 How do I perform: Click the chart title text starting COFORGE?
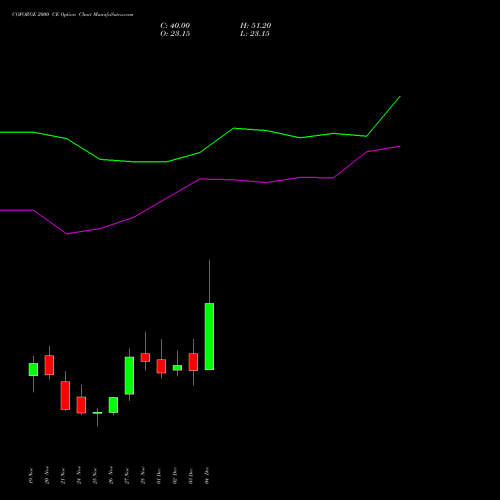[72, 14]
